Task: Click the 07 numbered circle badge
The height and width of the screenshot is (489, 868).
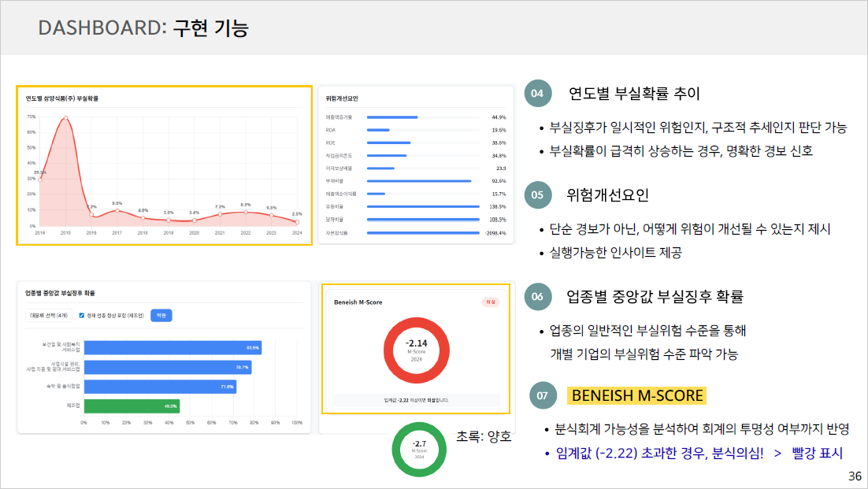Action: [x=543, y=396]
